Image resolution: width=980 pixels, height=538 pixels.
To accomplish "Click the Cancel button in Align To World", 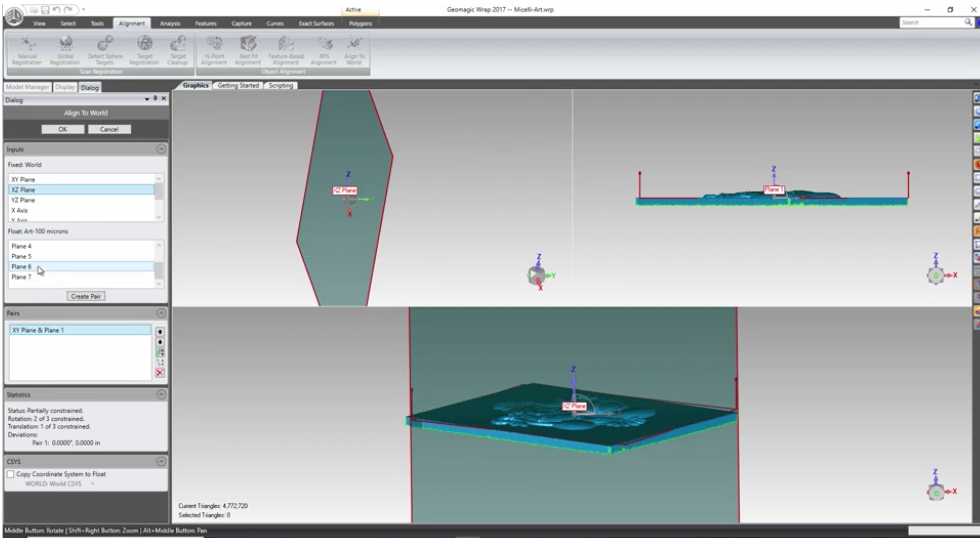I will tap(109, 129).
